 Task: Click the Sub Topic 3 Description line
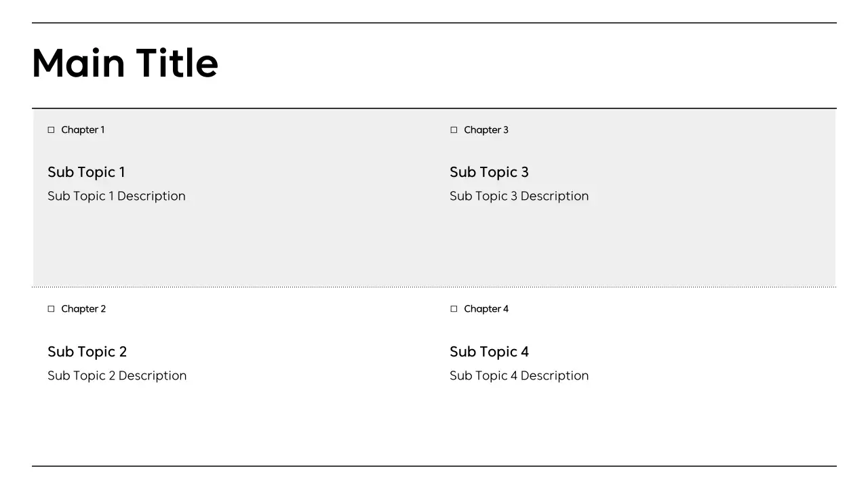point(519,196)
